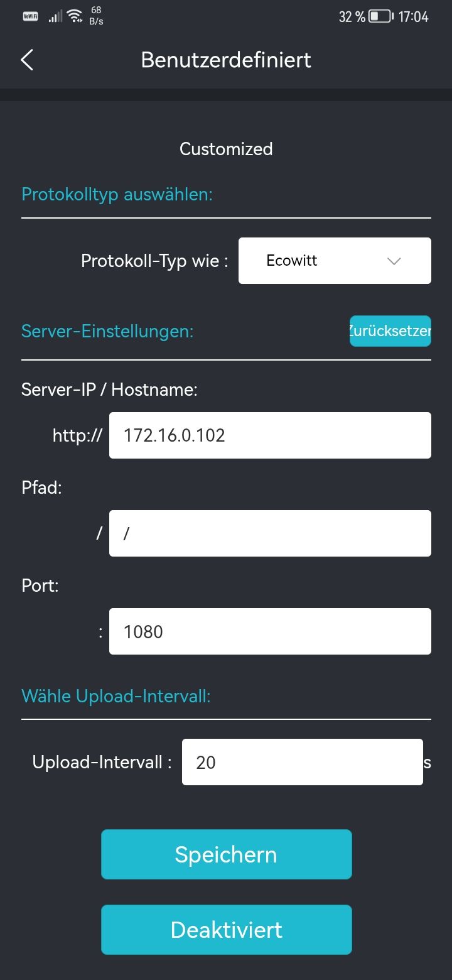The width and height of the screenshot is (452, 980).
Task: Tap the VoWiFi status icon
Action: tap(31, 16)
